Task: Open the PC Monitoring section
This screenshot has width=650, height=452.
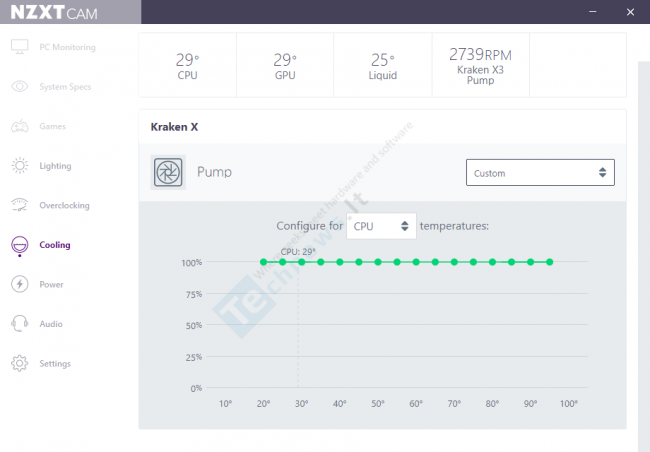Action: click(68, 47)
